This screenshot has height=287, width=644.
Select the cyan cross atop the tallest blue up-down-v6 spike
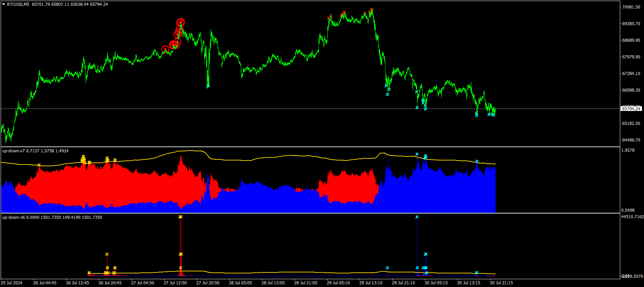(x=417, y=217)
